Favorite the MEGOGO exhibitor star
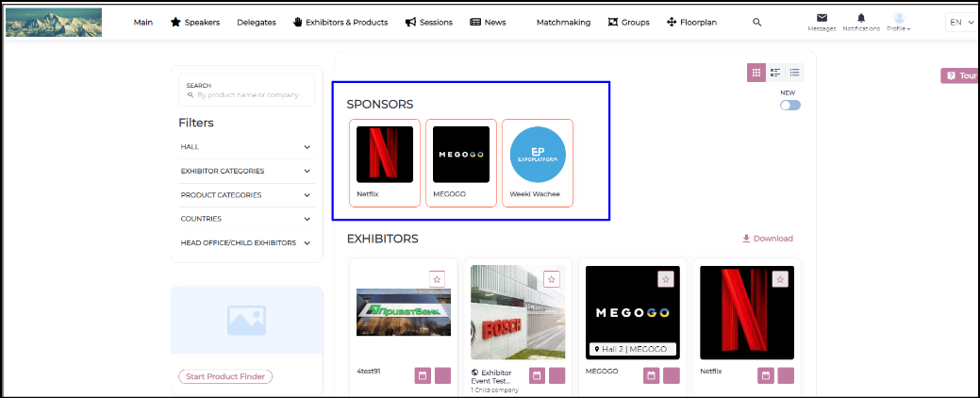 (x=666, y=279)
